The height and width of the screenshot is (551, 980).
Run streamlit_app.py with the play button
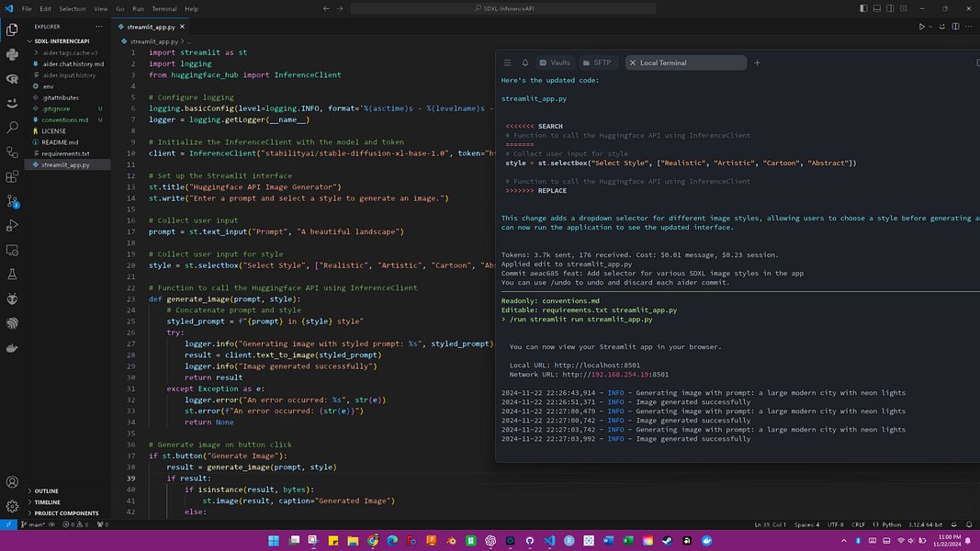click(922, 27)
